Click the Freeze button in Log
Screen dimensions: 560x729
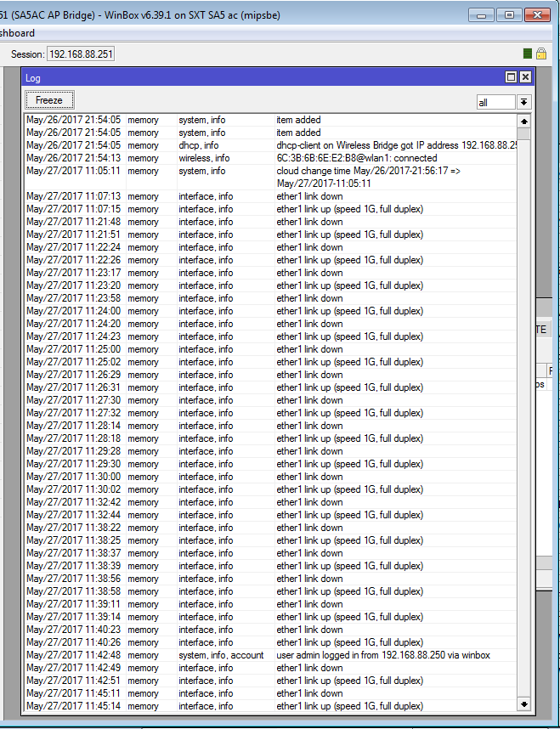click(49, 100)
